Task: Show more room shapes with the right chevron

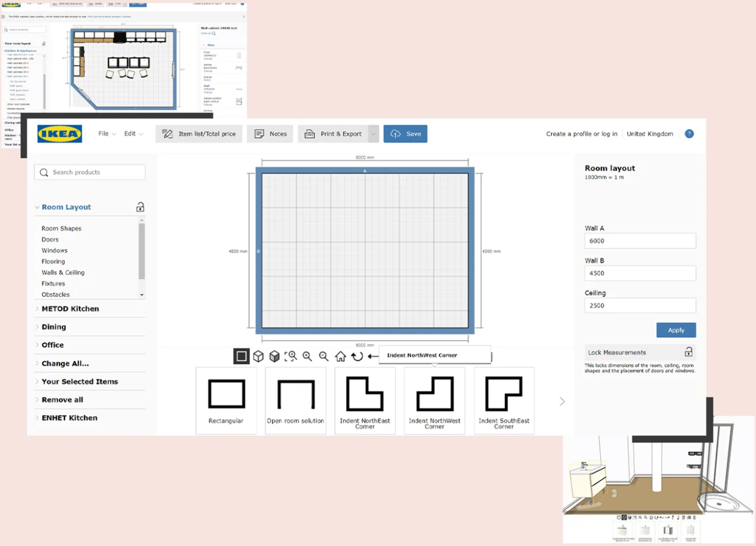Action: (x=562, y=401)
